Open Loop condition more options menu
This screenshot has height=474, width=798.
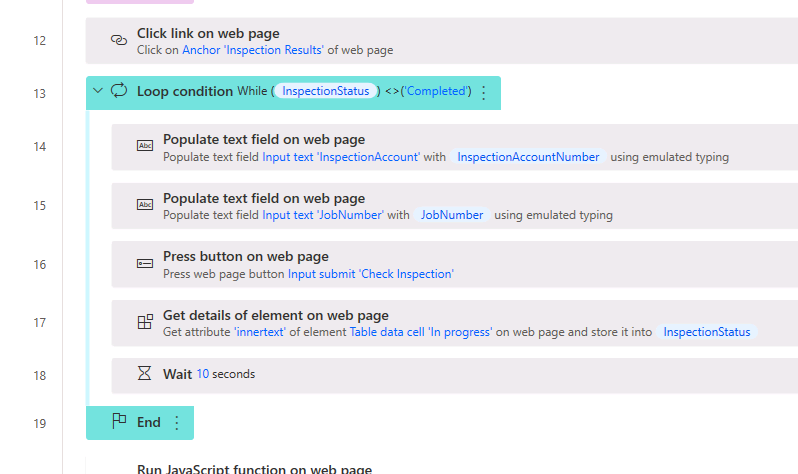tap(484, 92)
